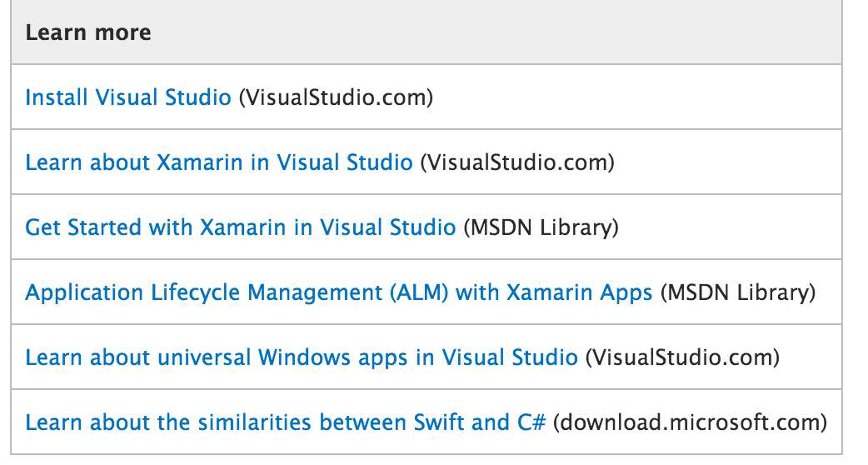The image size is (868, 465).
Task: Select the Install Visual Studio table row
Action: (427, 97)
